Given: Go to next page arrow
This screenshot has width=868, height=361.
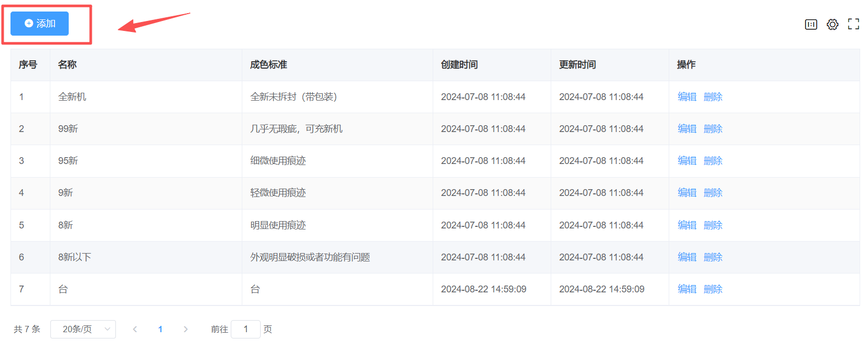Looking at the screenshot, I should click(186, 329).
